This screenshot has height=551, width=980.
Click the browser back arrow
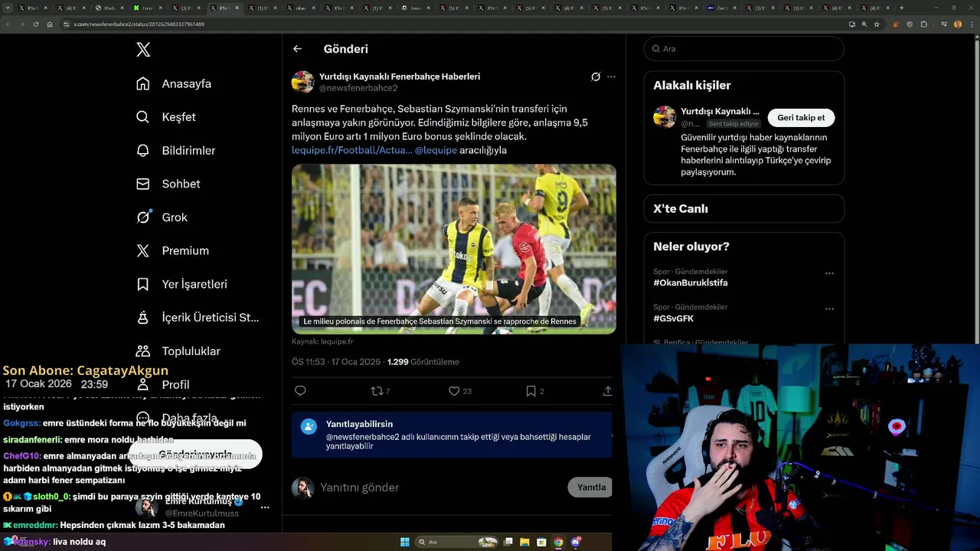click(8, 24)
